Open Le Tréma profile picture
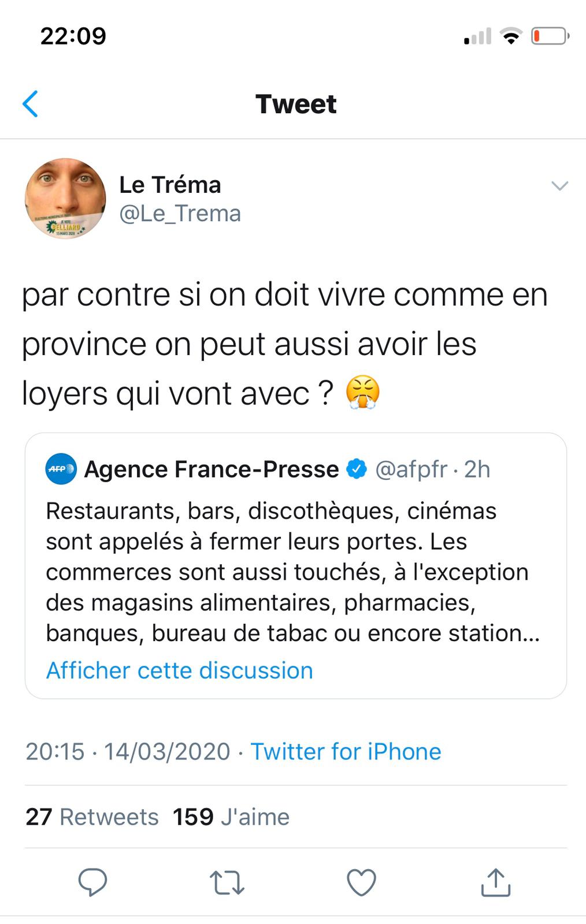Image resolution: width=586 pixels, height=924 pixels. [x=65, y=198]
